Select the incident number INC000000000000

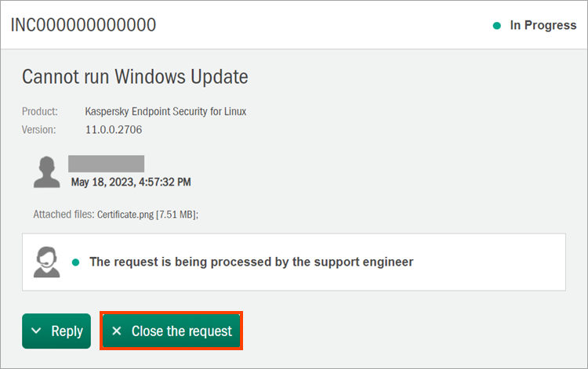click(x=83, y=25)
